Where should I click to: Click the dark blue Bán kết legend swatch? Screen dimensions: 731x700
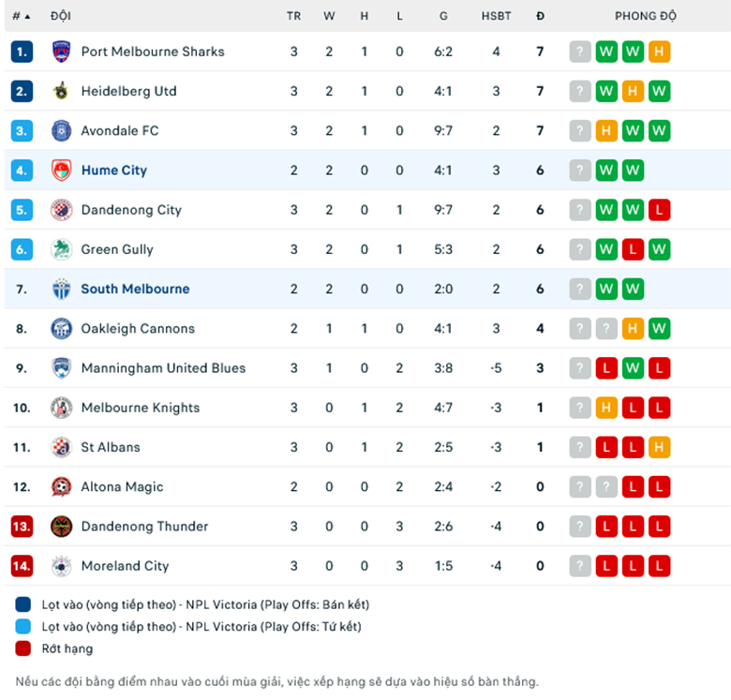point(22,604)
